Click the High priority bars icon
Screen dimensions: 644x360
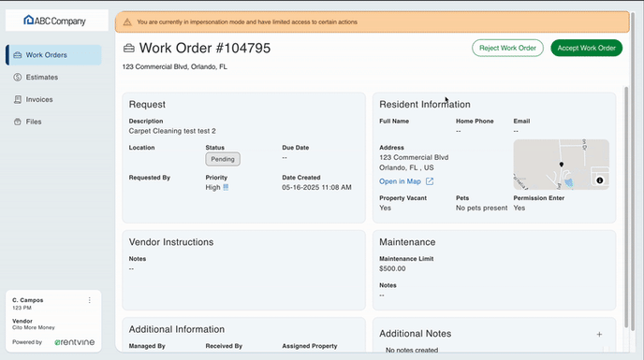click(226, 187)
